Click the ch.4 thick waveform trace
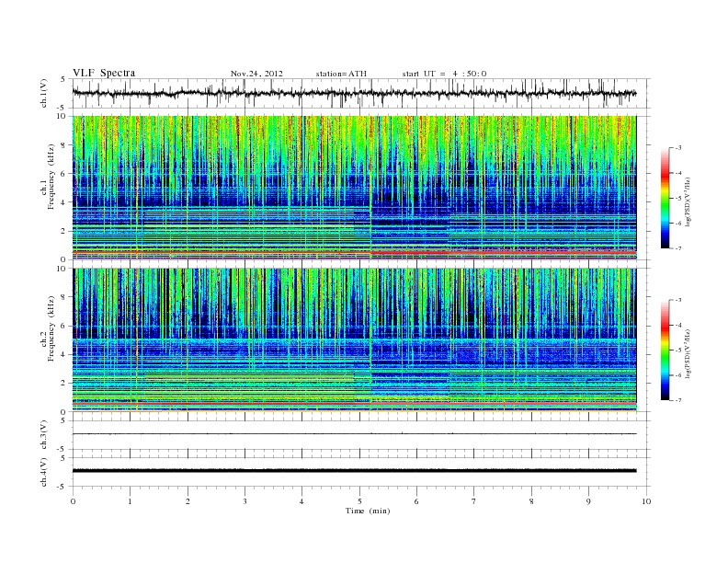Viewport: 728px width, 563px height. click(354, 471)
